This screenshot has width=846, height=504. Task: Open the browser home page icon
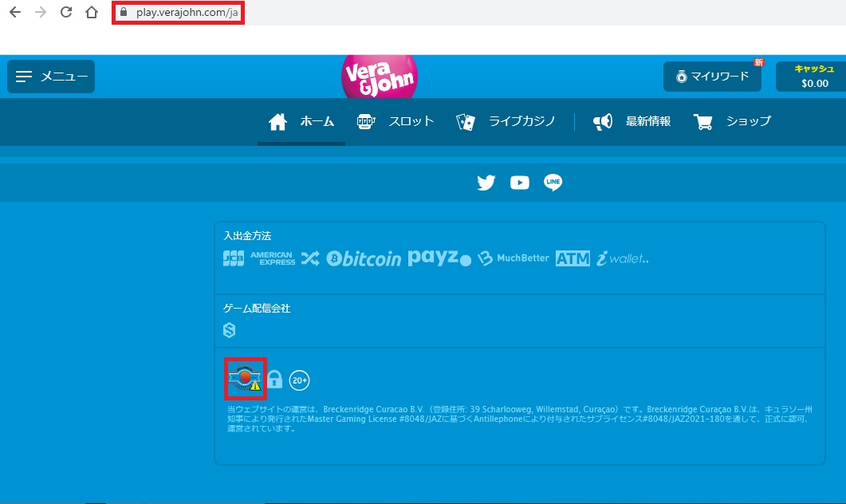(x=92, y=12)
